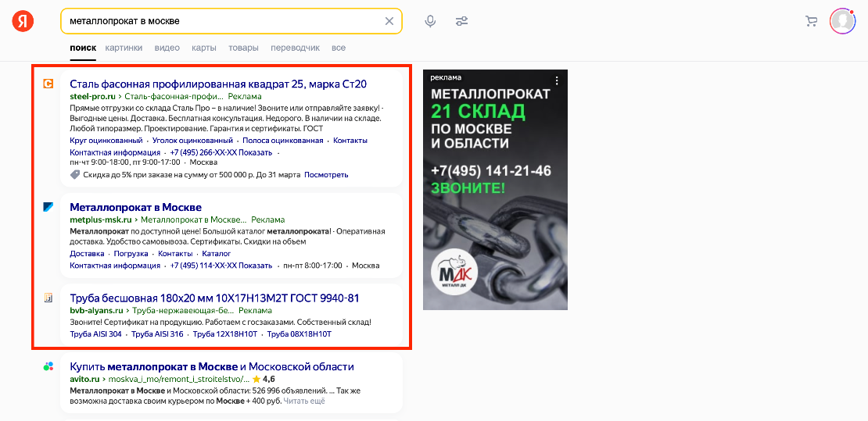Click bvb-alyans.ru favicon icon
Viewport: 868px width, 421px height.
click(48, 298)
